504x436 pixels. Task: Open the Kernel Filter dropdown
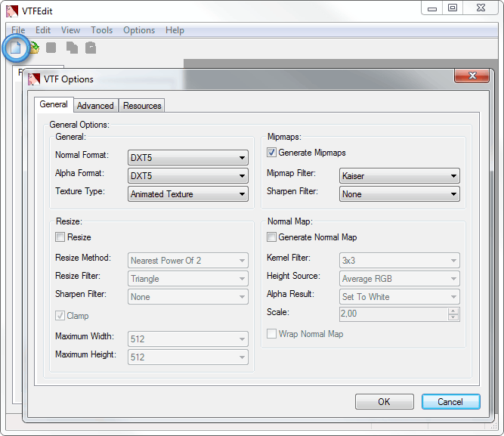(400, 261)
